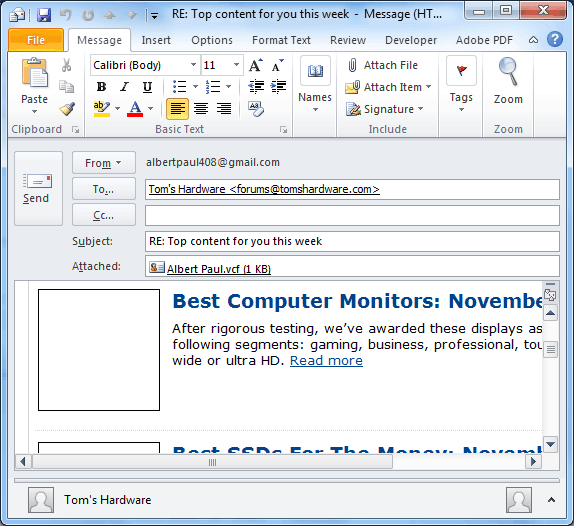Increase indent of paragraph
The image size is (574, 526).
(x=278, y=87)
